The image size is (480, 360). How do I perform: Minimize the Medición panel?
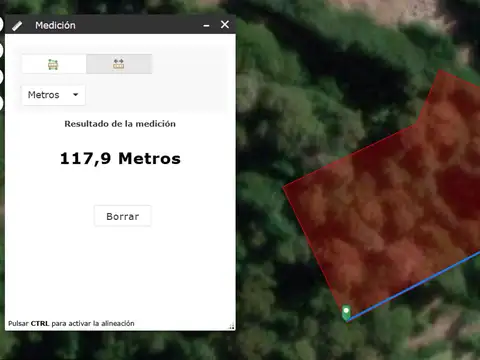206,25
